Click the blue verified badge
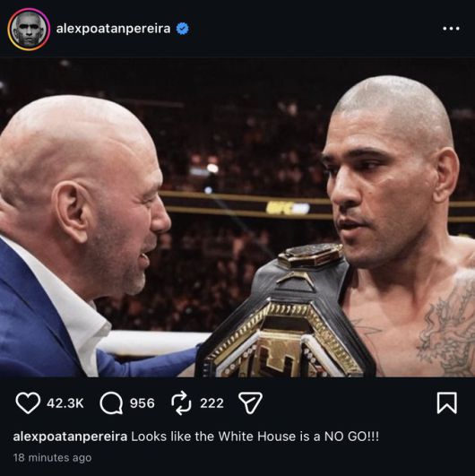Viewport: 475px width, 476px height. [x=183, y=29]
